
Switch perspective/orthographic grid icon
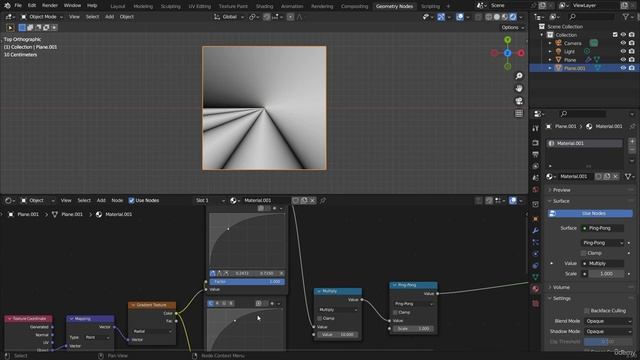519,114
